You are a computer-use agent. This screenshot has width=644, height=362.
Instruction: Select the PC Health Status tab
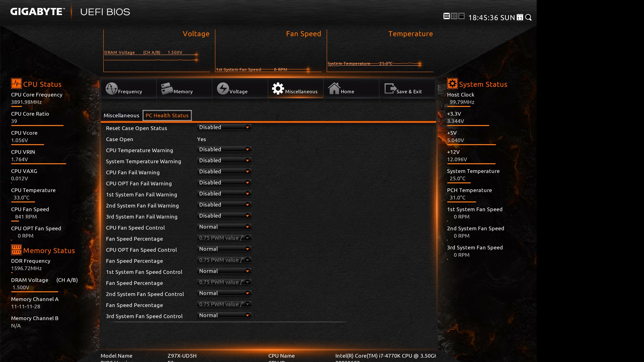(167, 115)
